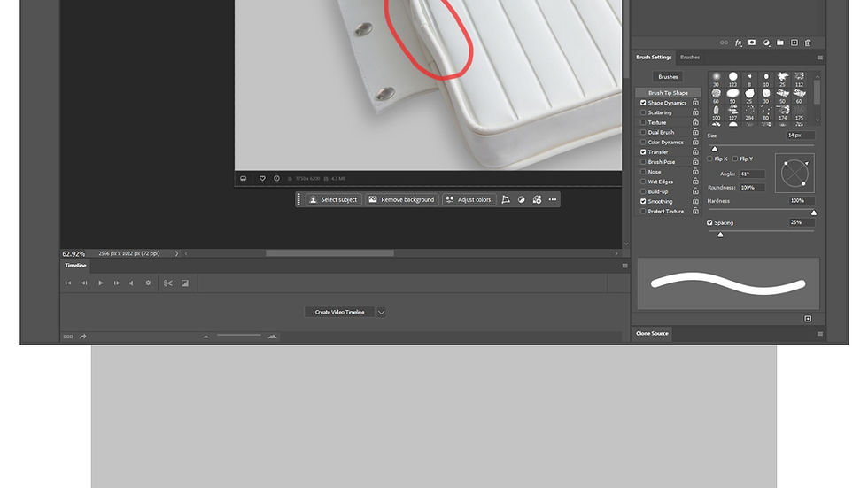Image resolution: width=868 pixels, height=488 pixels.
Task: Create new brush plus icon below preview
Action: pos(808,319)
